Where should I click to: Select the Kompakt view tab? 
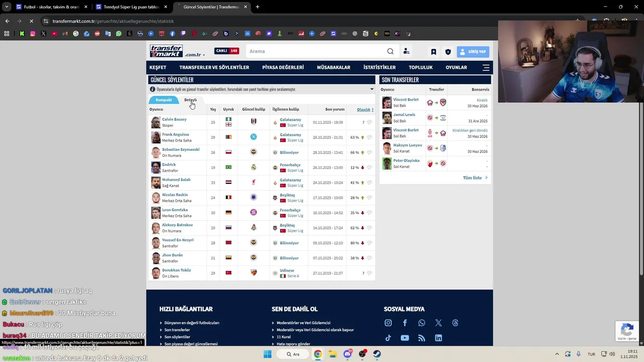(x=164, y=100)
